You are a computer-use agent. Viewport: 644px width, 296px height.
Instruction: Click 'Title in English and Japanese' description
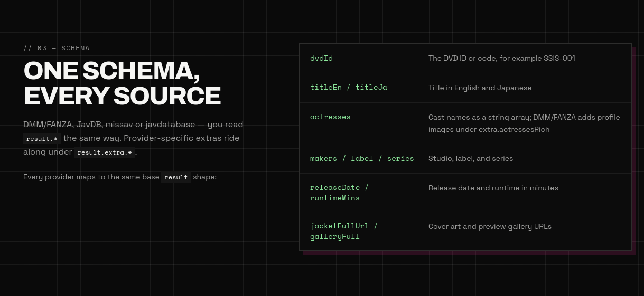coord(480,88)
